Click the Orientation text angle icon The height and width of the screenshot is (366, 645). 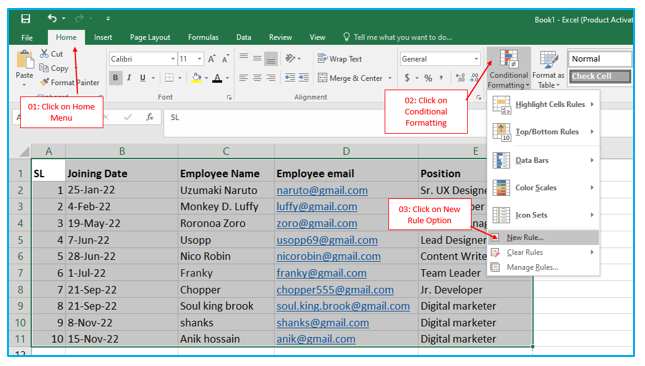tap(291, 58)
